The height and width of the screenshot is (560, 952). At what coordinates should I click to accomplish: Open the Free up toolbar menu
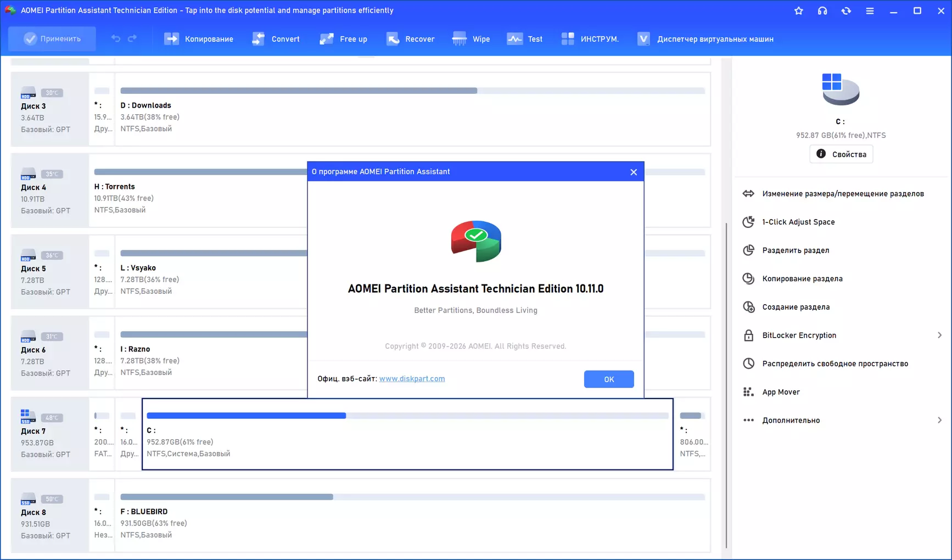[343, 39]
